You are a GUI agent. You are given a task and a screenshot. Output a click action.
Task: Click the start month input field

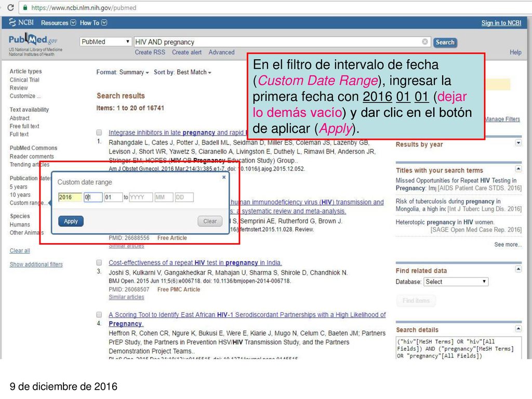[93, 197]
